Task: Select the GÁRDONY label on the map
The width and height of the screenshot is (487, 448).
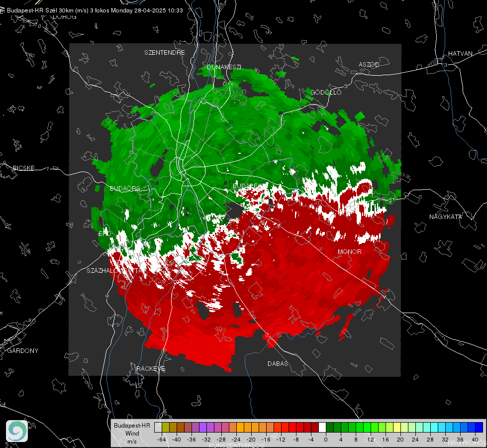Action: pyautogui.click(x=23, y=351)
